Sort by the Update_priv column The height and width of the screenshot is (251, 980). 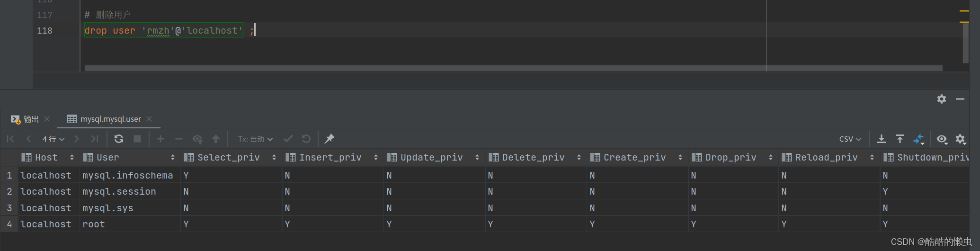[x=477, y=157]
